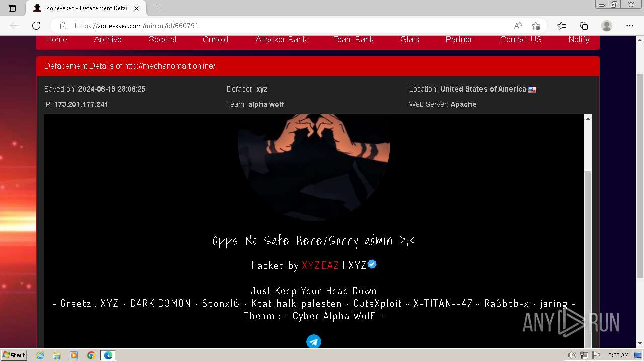This screenshot has width=644, height=362.
Task: Click the Start button
Action: [x=14, y=355]
